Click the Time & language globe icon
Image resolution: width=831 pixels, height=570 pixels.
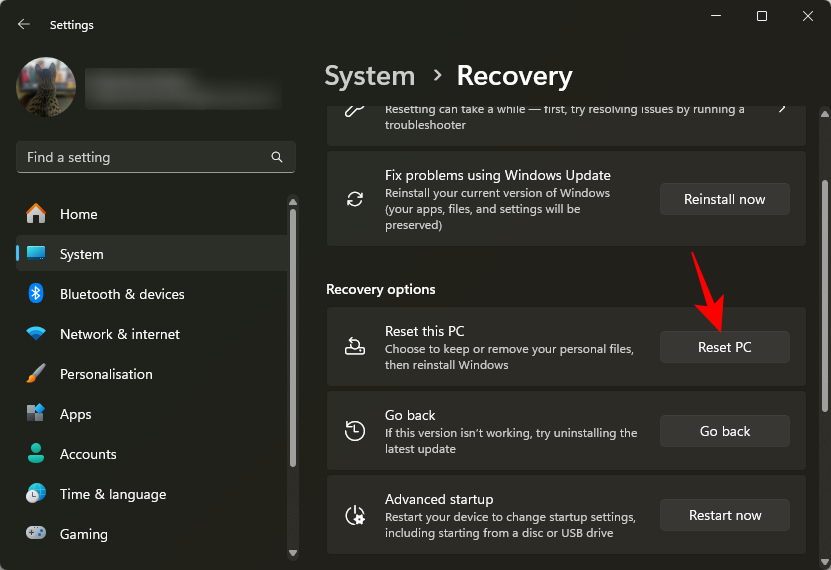coord(36,494)
